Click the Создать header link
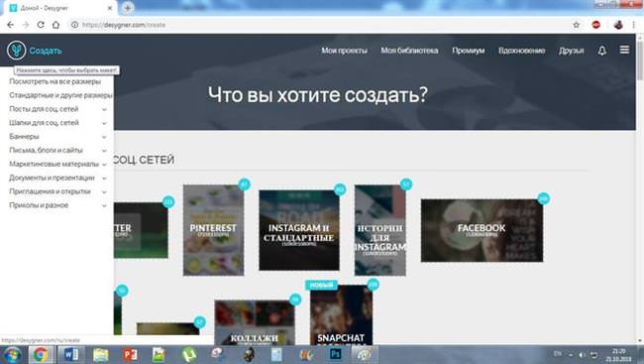 46,51
